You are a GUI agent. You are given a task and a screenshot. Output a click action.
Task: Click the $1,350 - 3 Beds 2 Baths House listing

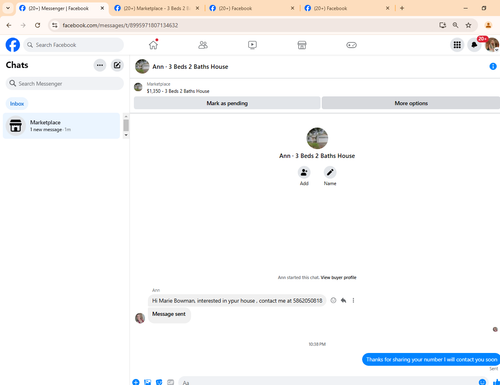(178, 91)
